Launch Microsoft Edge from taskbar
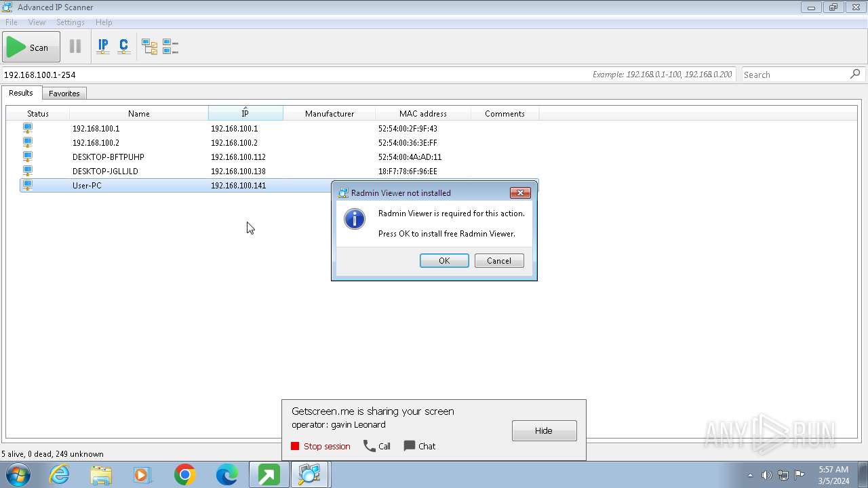The height and width of the screenshot is (488, 868). coord(226,474)
